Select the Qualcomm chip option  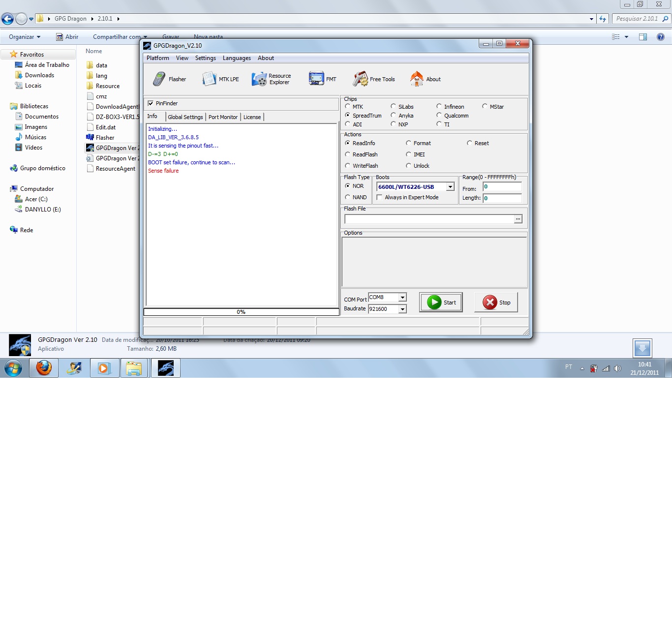coord(439,115)
